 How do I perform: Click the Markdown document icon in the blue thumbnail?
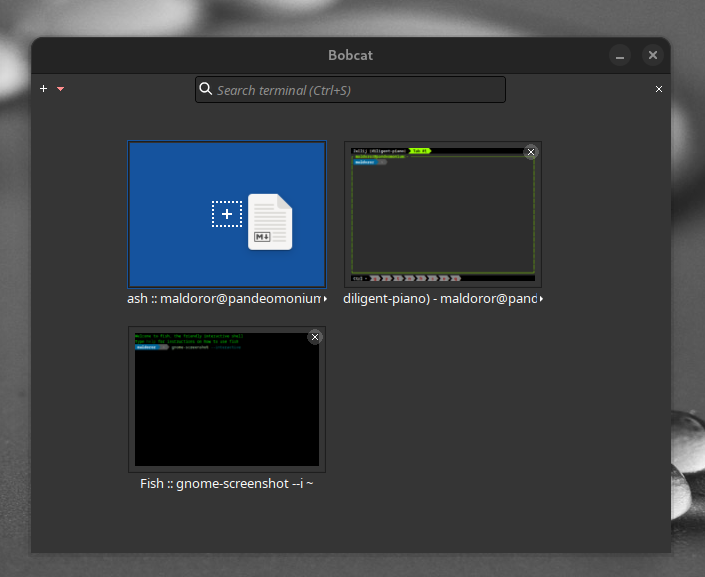click(270, 221)
